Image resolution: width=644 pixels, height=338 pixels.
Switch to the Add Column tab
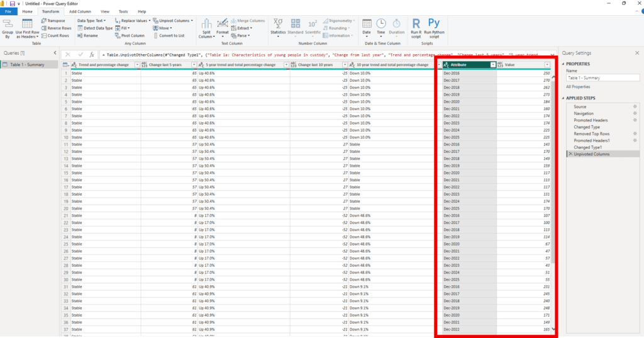(x=79, y=11)
